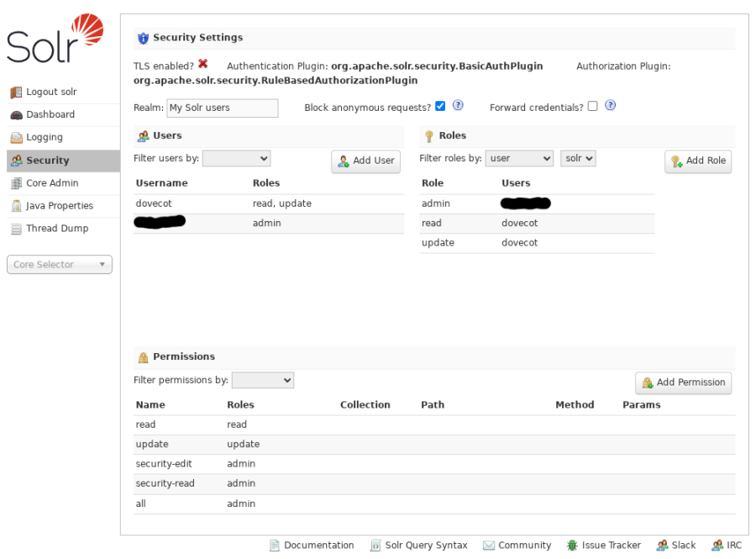Viewport: 756px width, 559px height.
Task: Open the Documentation link
Action: (312, 546)
